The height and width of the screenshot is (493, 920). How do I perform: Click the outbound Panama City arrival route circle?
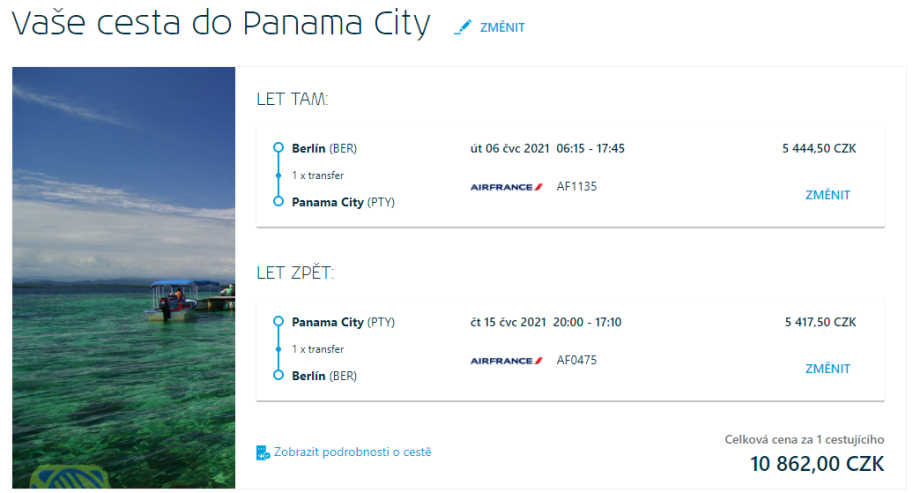click(279, 201)
